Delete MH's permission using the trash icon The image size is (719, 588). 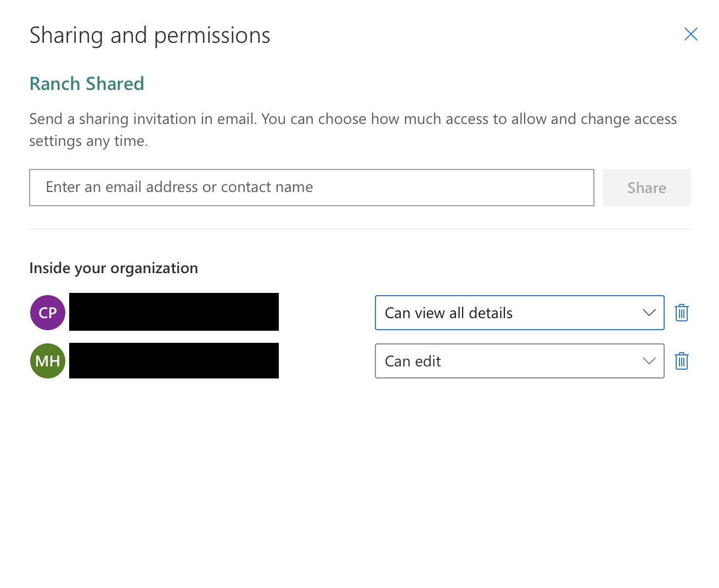[x=681, y=361]
